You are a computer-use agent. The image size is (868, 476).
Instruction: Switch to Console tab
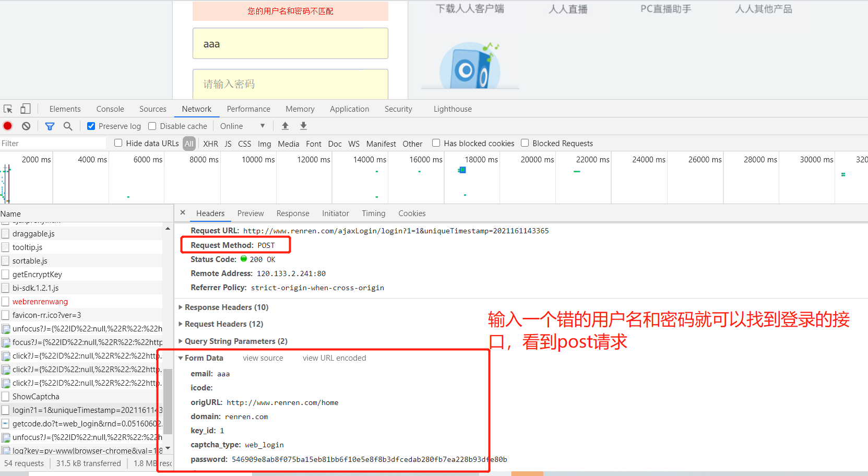[x=110, y=109]
